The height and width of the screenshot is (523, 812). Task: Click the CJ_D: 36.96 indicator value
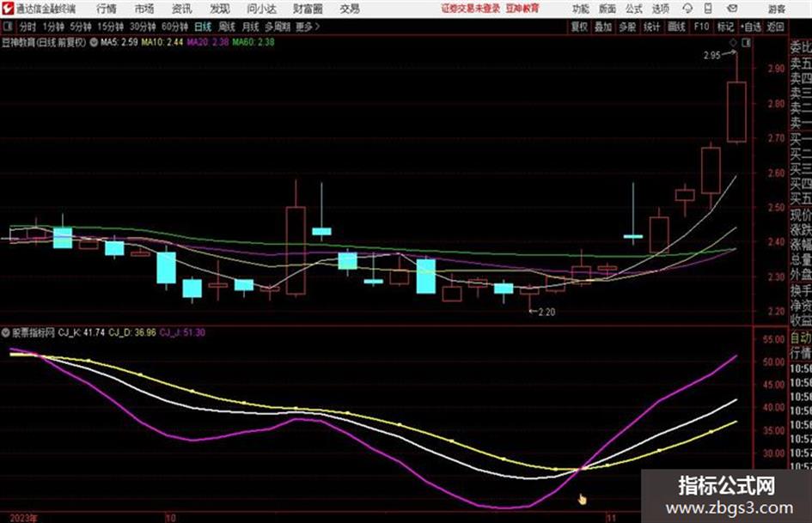(132, 332)
